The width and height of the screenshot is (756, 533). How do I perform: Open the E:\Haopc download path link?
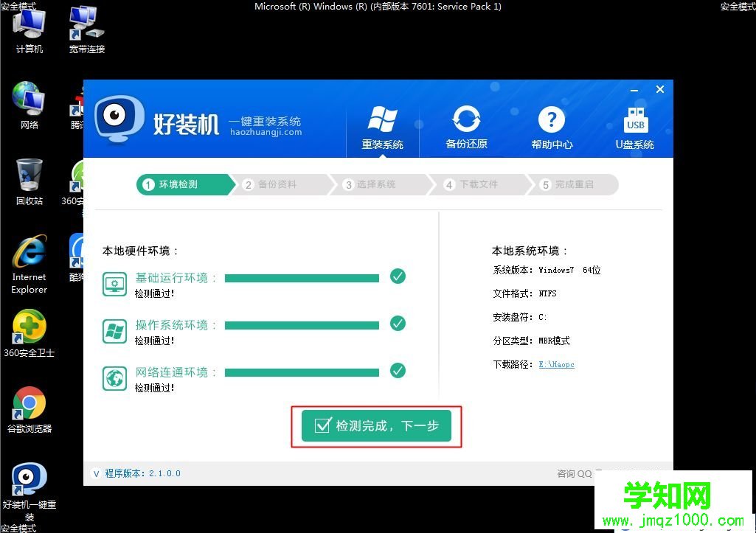coord(556,364)
